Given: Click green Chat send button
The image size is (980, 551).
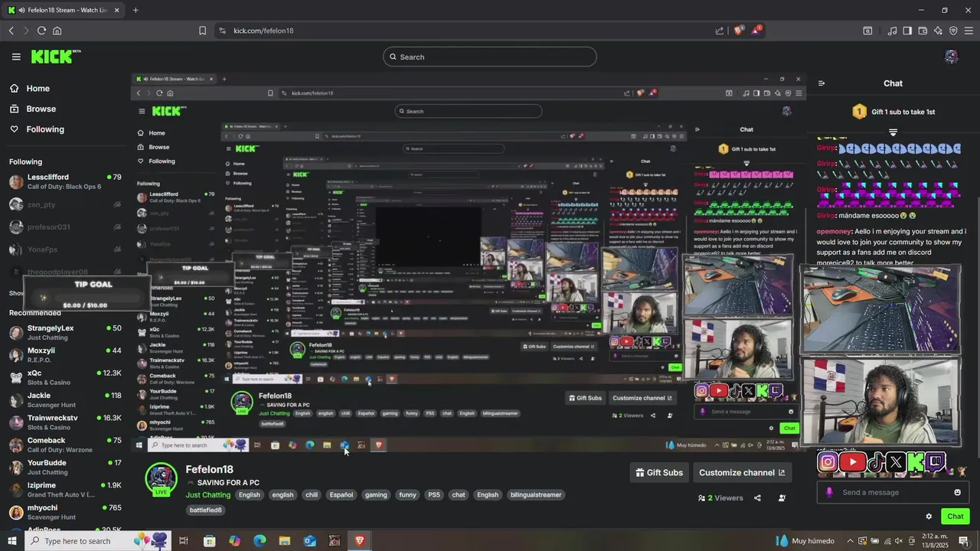Looking at the screenshot, I should pos(955,517).
